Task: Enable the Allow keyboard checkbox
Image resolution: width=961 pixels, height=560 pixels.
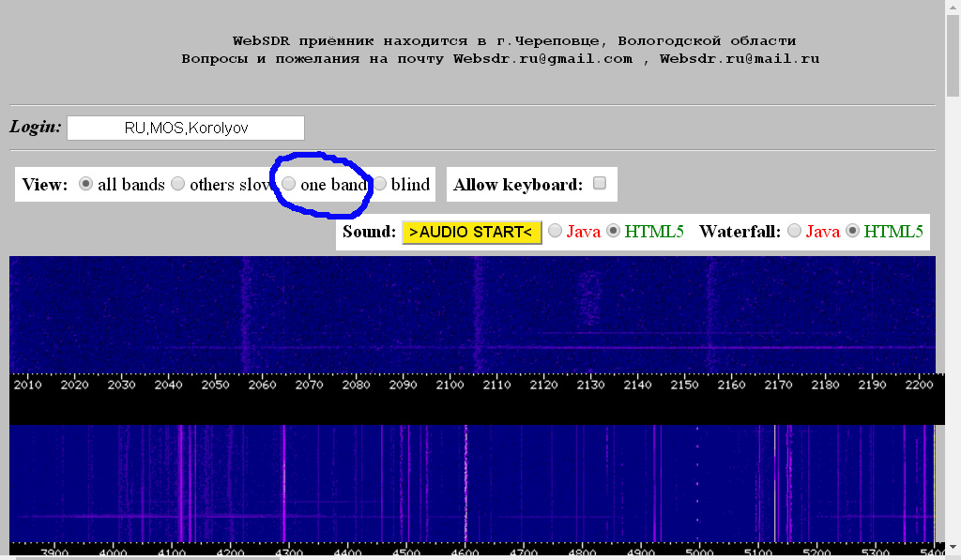Action: pyautogui.click(x=600, y=183)
